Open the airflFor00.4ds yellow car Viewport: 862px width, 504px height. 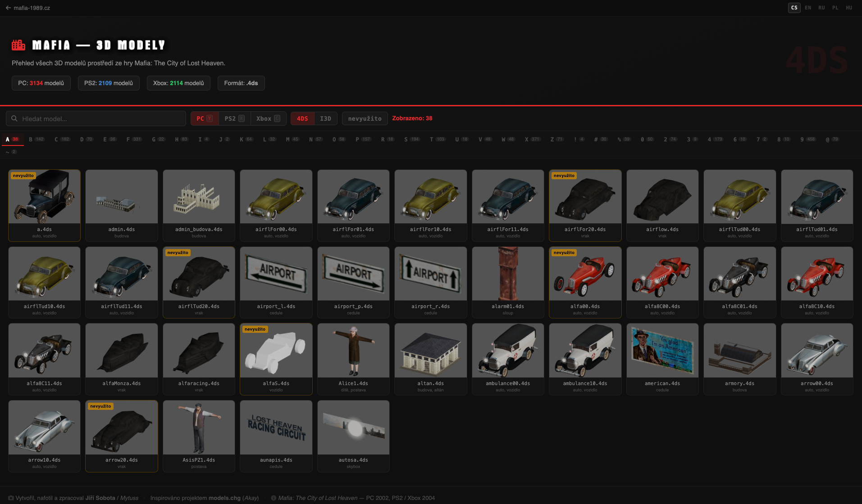coord(276,205)
